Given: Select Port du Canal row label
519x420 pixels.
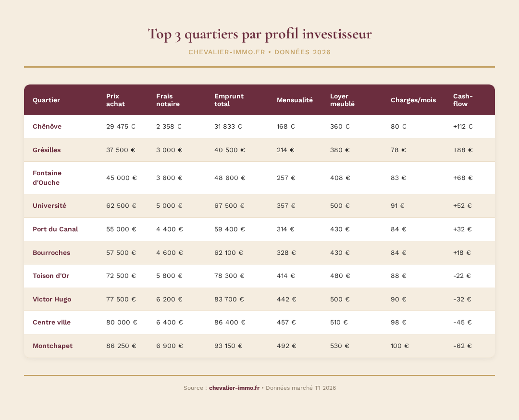Looking at the screenshot, I should (x=55, y=229).
